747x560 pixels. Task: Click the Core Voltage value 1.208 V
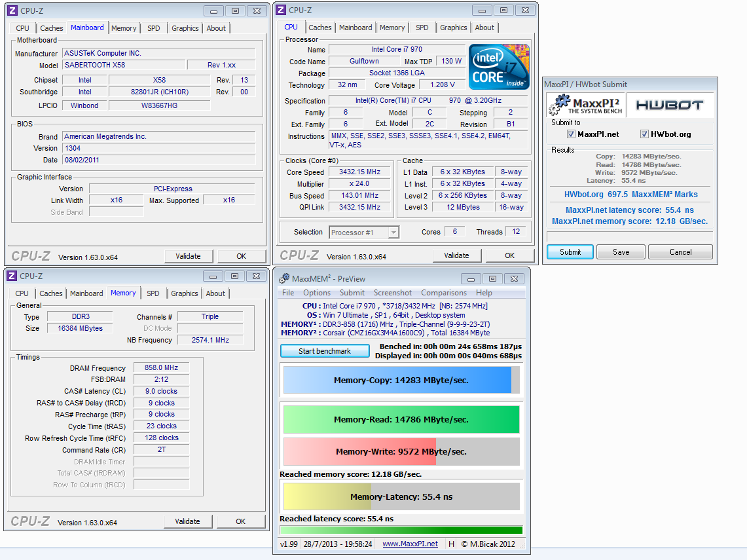442,84
